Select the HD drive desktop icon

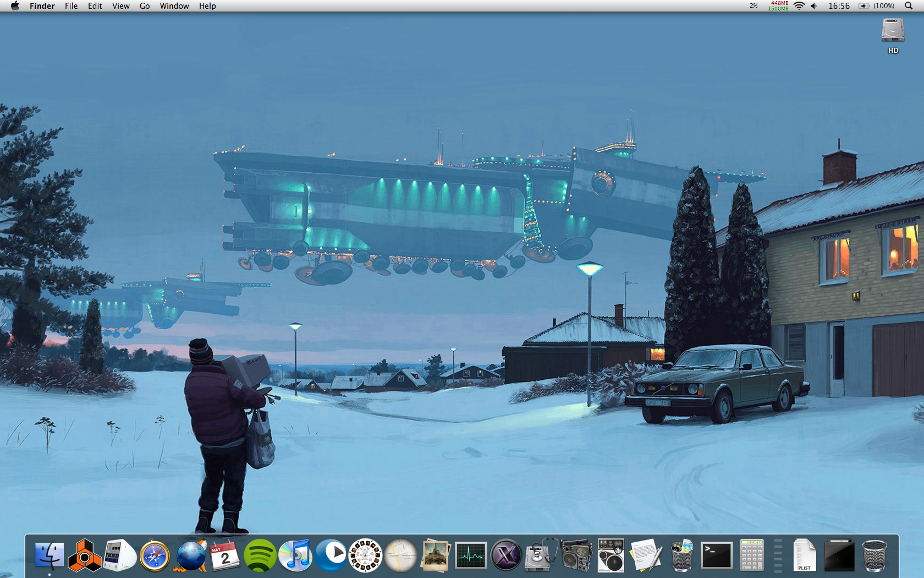(893, 36)
